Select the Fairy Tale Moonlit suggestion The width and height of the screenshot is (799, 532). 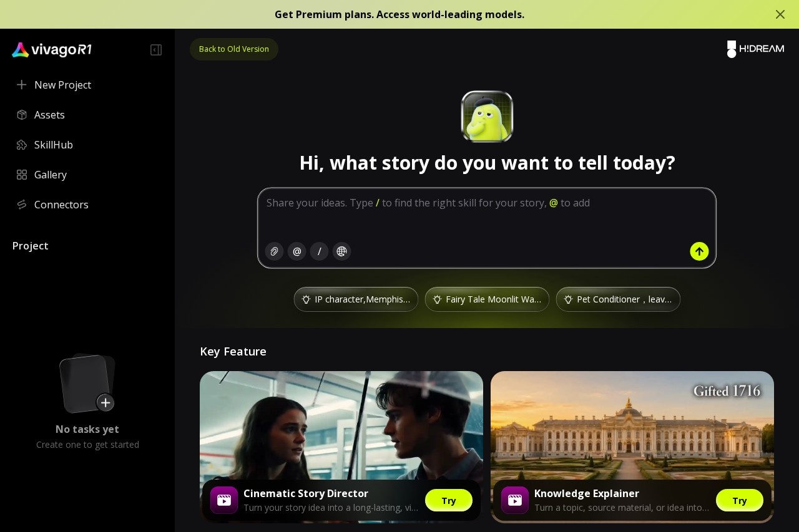click(x=487, y=299)
